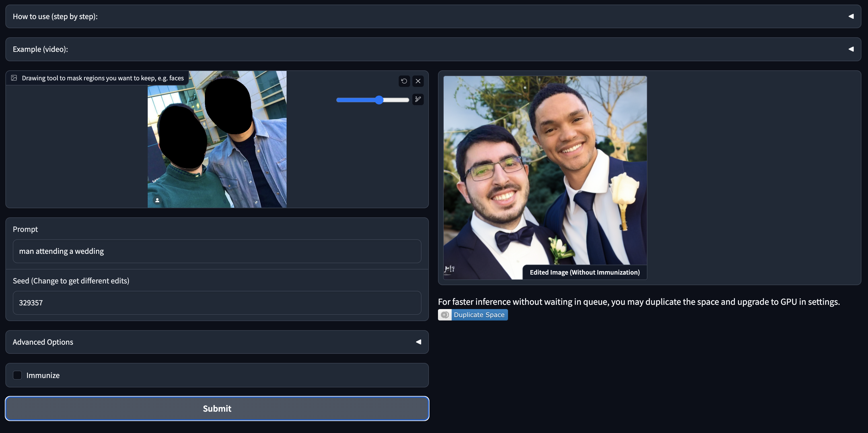Image resolution: width=868 pixels, height=433 pixels.
Task: Click the undo icon above the image
Action: coord(404,81)
